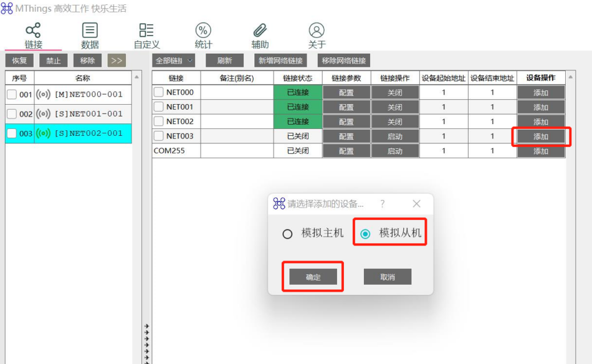
Task: Click 移除网络链接 button
Action: tap(344, 60)
